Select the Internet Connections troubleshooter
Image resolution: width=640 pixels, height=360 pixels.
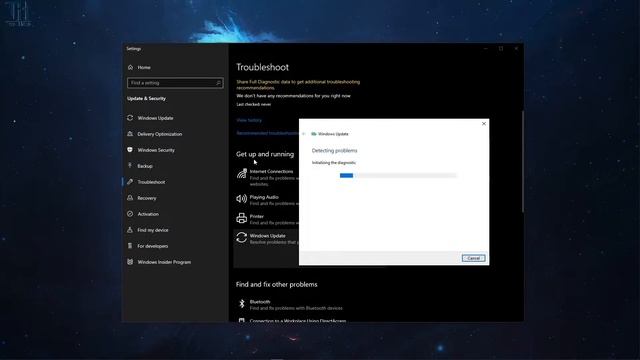271,171
